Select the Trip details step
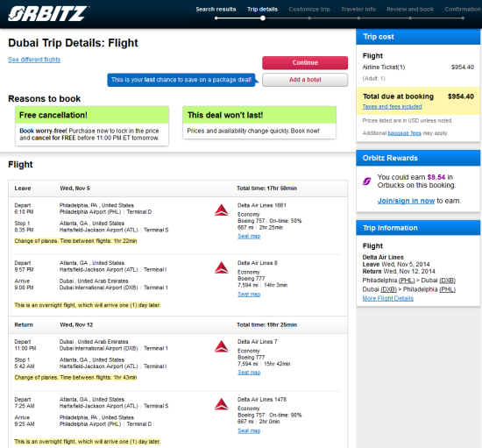 pyautogui.click(x=262, y=10)
